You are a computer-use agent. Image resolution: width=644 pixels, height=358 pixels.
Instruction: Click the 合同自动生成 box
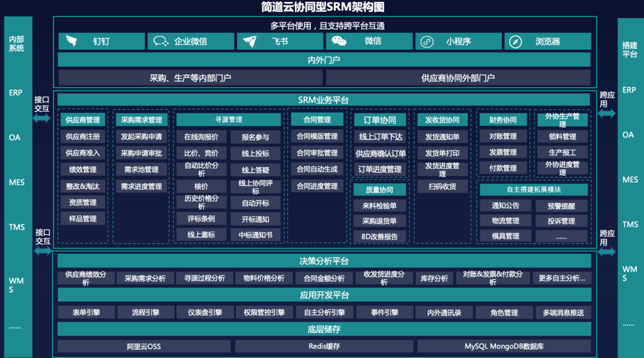pos(317,169)
